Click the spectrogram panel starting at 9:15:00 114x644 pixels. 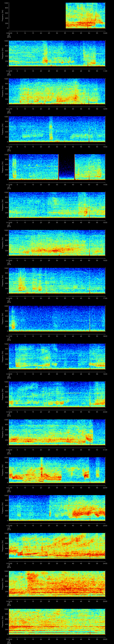click(57, 243)
